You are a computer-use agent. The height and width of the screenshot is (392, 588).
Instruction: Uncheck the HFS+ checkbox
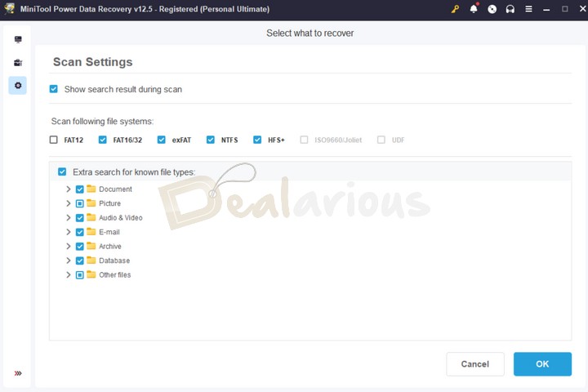pos(257,140)
